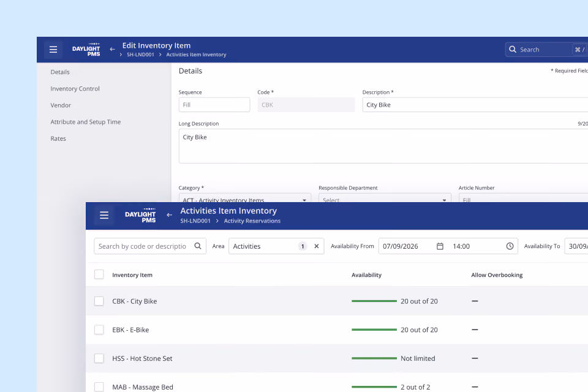Click SH-LND001 breadcrumb under Edit Inventory Item
588x392 pixels.
140,55
